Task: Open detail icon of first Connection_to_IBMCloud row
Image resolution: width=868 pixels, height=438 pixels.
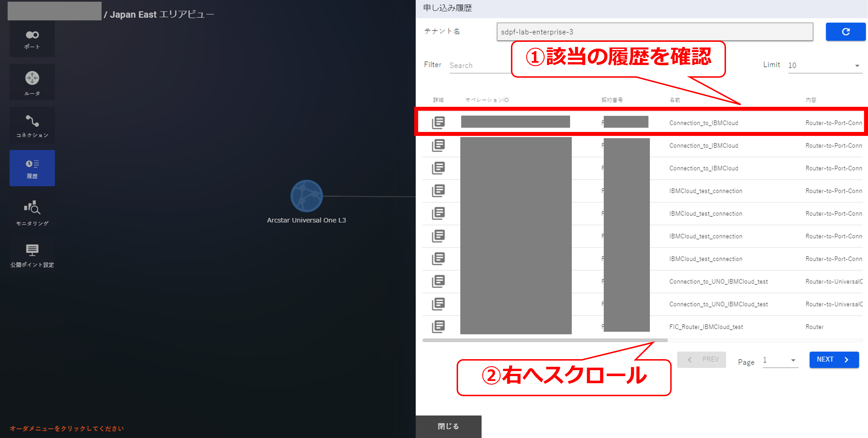Action: click(438, 123)
